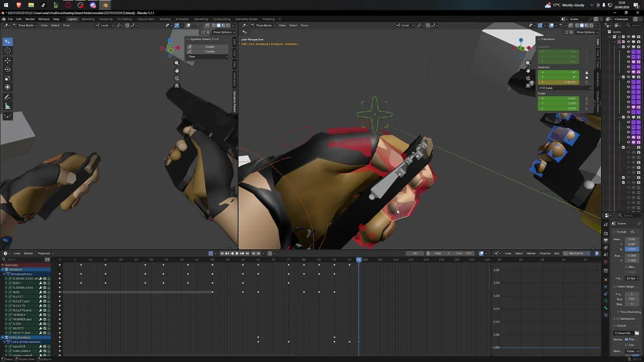The width and height of the screenshot is (644, 362).
Task: Click the pan hand icon in left viewport
Action: 177,70
